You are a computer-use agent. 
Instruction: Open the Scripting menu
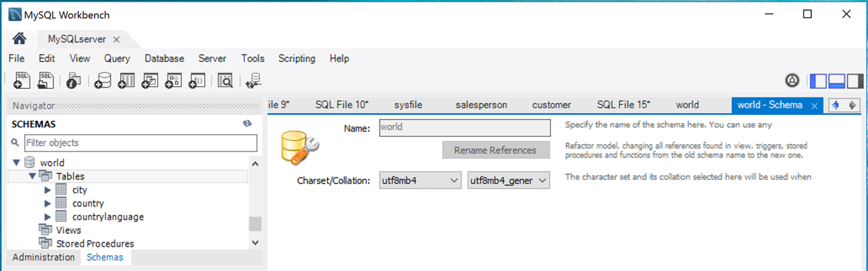[297, 59]
